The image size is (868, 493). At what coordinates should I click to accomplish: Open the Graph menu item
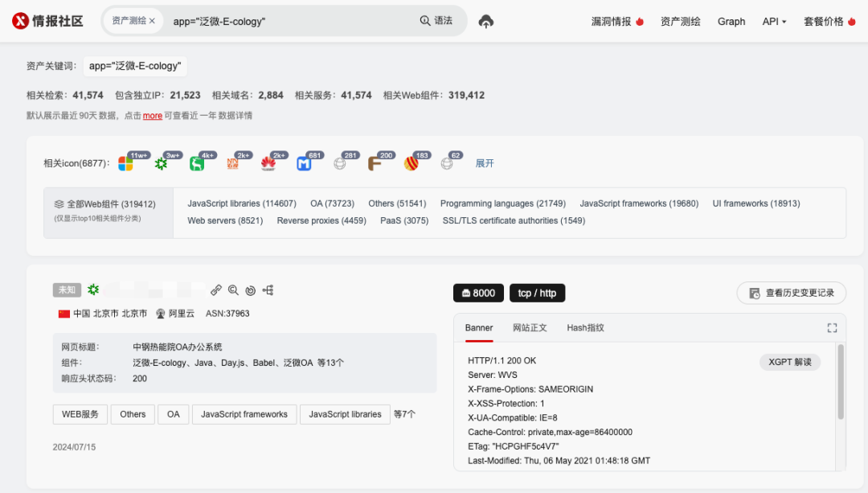coord(731,21)
